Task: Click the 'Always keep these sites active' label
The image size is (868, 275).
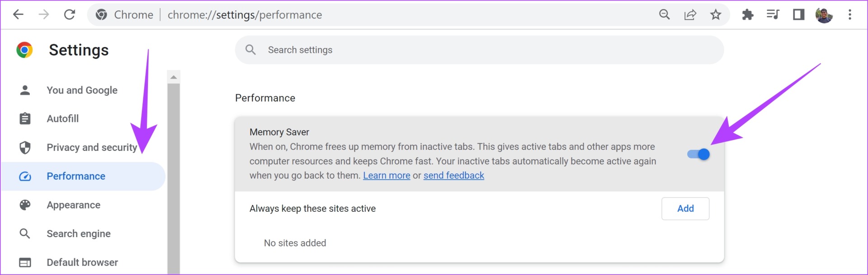Action: point(312,209)
